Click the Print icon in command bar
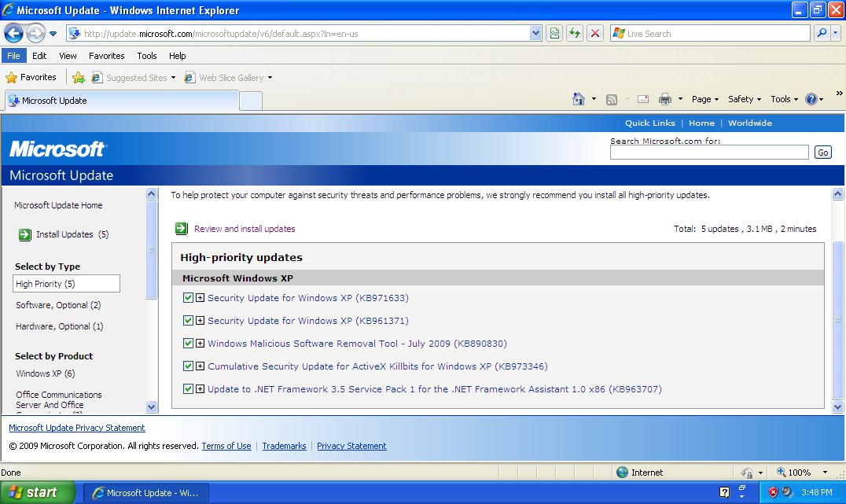The height and width of the screenshot is (504, 846). (x=665, y=99)
